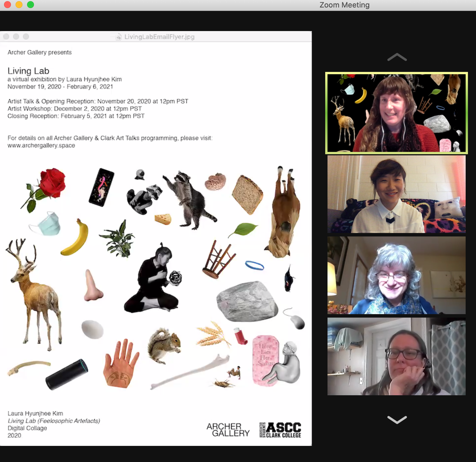This screenshot has height=462, width=476.
Task: Click the gray rock in the collage
Action: (247, 301)
